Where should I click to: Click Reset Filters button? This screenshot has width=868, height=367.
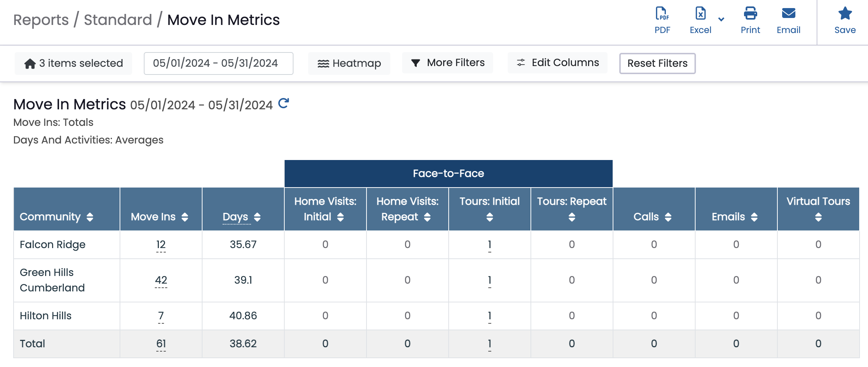[657, 63]
